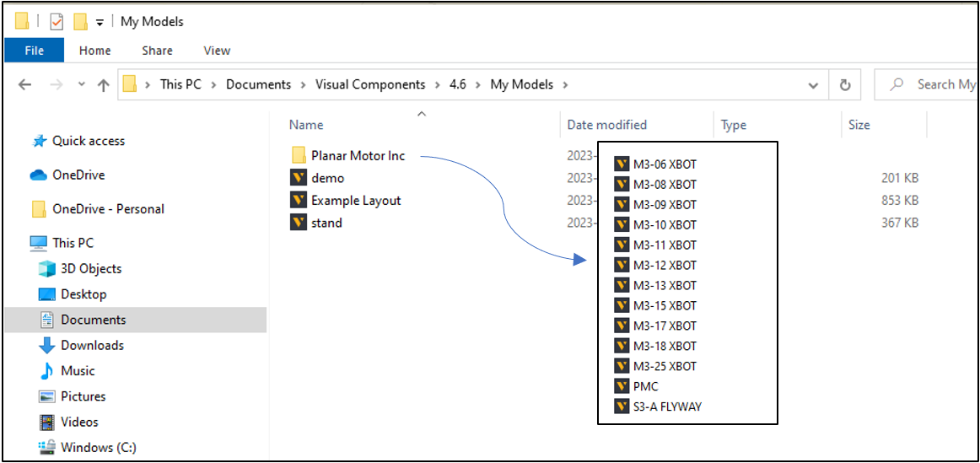Click the refresh button in address bar
The image size is (980, 463).
click(844, 84)
